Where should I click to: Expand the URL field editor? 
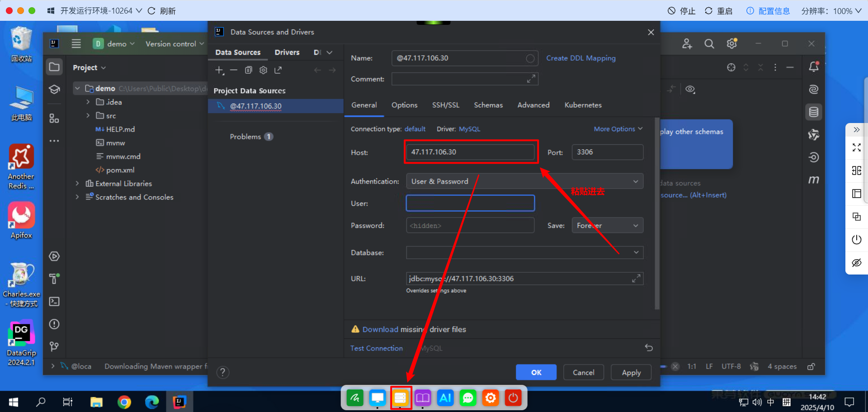coord(636,279)
